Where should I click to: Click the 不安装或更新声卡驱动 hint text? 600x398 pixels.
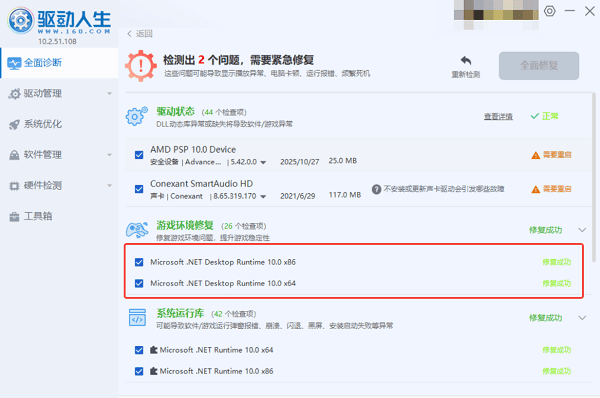pos(444,189)
